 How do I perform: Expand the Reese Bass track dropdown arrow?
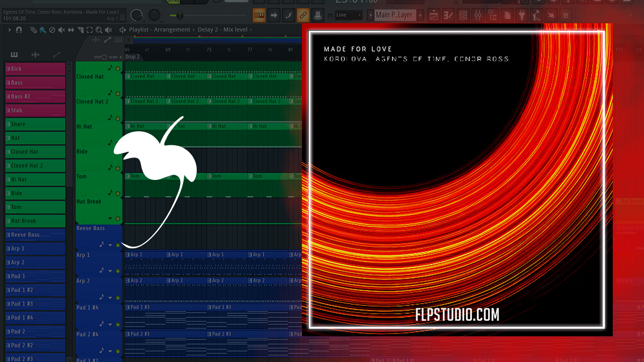click(x=110, y=245)
